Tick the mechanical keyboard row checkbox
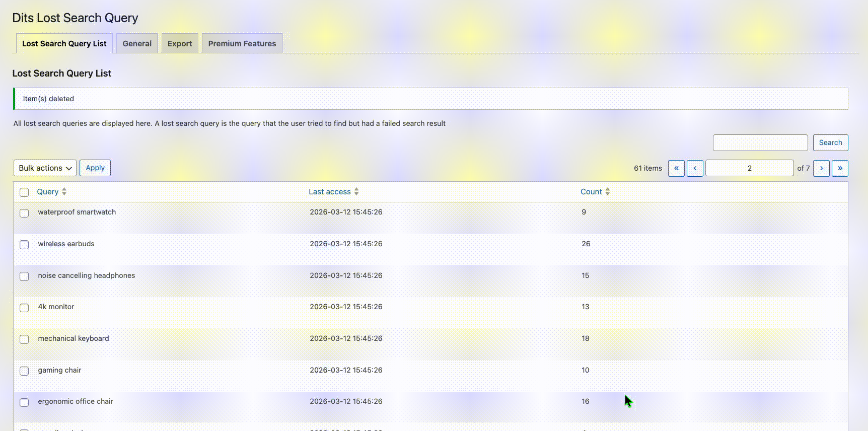 [24, 339]
